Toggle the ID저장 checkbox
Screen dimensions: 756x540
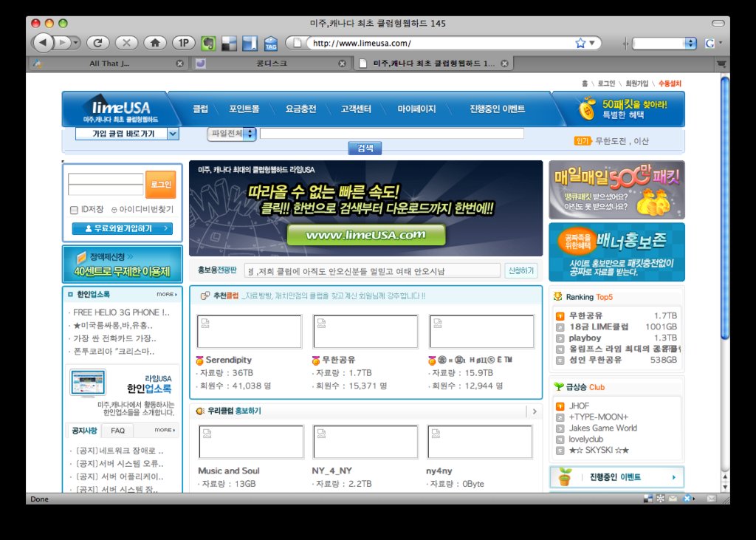tap(74, 210)
